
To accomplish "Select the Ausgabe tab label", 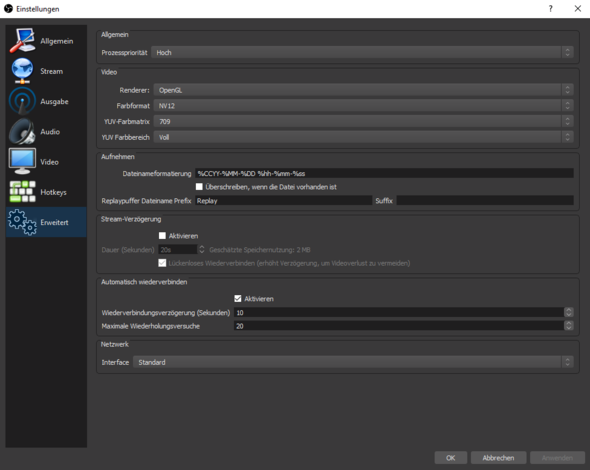I will pos(54,102).
